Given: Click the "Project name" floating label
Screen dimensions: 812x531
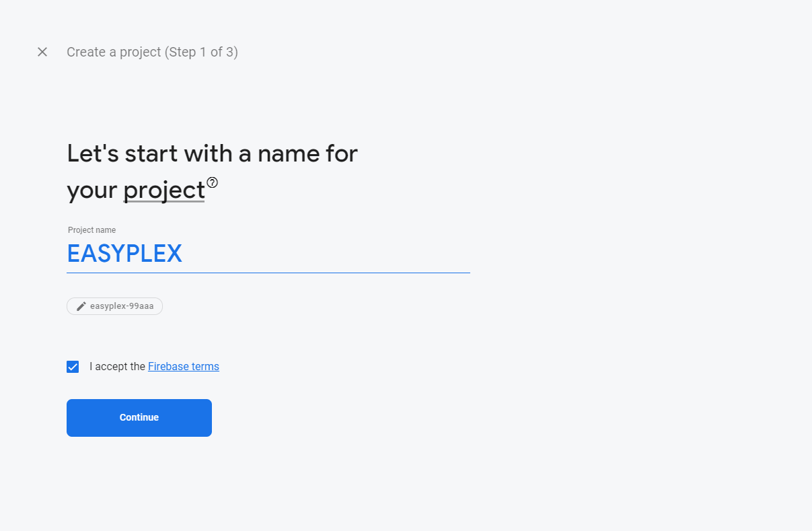Looking at the screenshot, I should tap(91, 229).
